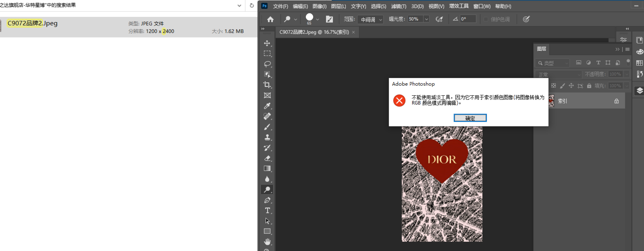Select the Move tool
The width and height of the screenshot is (644, 251).
[x=267, y=43]
